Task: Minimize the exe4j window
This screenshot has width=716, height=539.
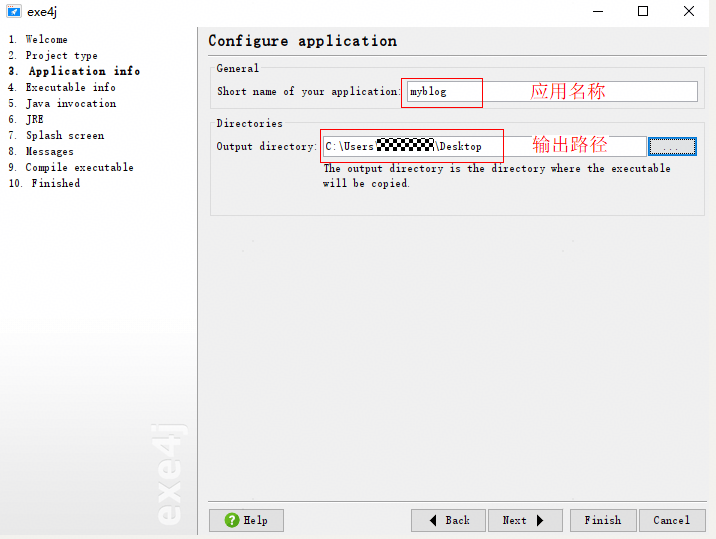Action: 598,11
